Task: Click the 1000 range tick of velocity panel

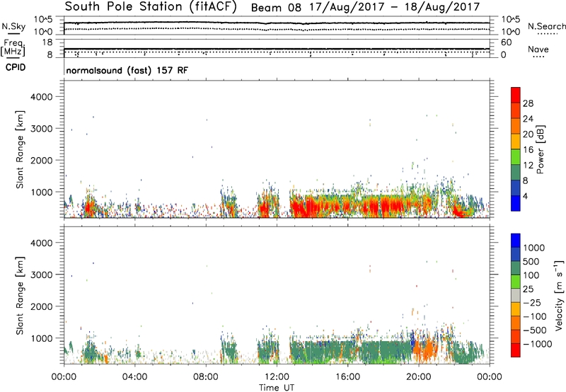Action: (42, 338)
